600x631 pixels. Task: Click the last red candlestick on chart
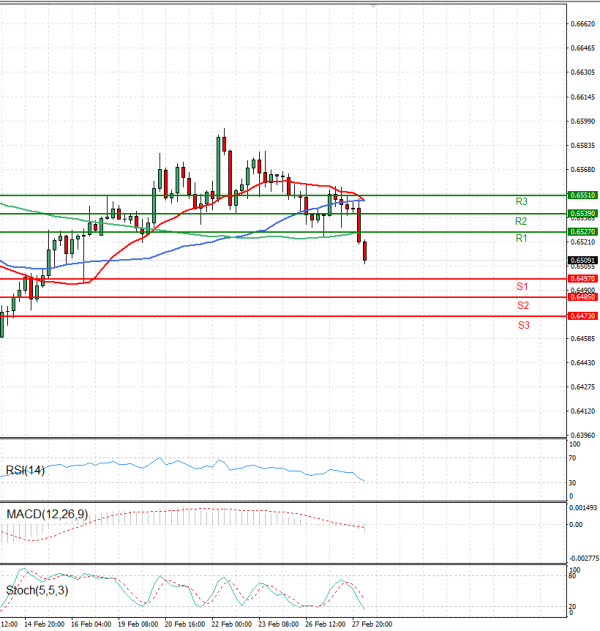(365, 252)
